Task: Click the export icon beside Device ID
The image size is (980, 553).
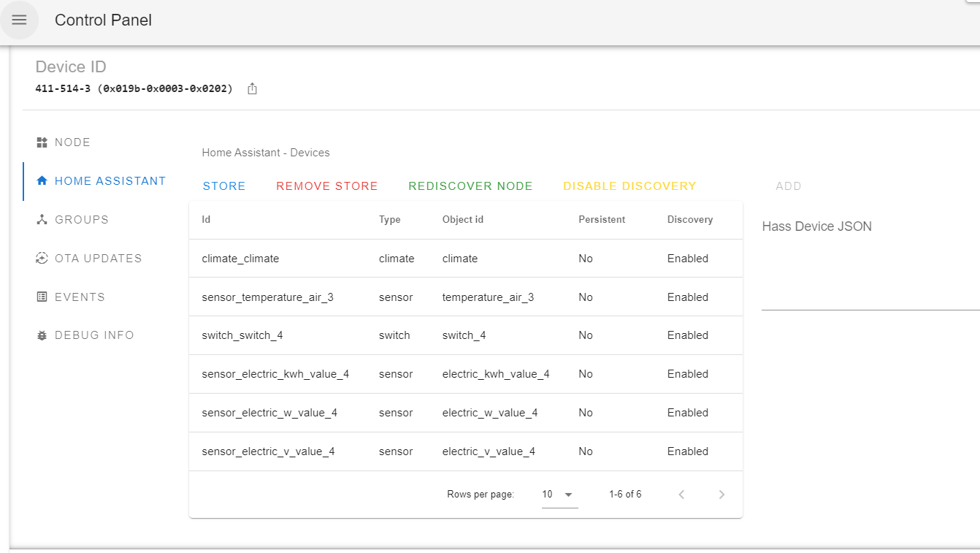Action: (x=252, y=88)
